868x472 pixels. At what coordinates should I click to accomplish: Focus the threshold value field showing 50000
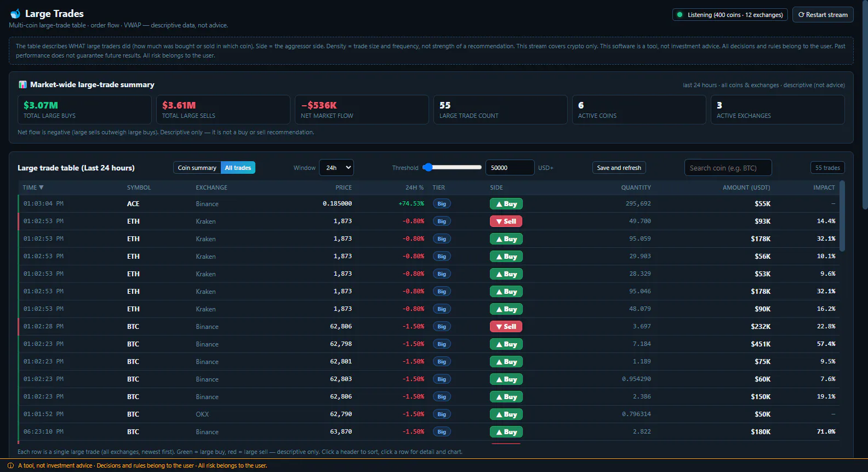pos(510,168)
